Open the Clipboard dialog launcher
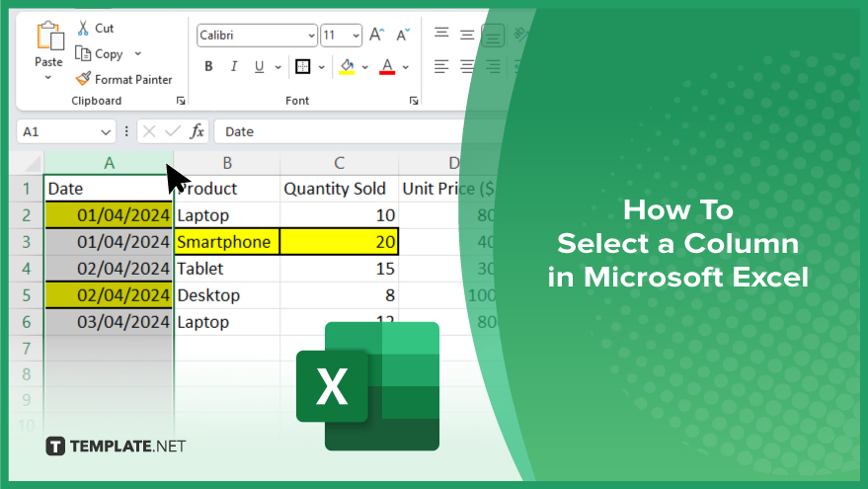 click(181, 100)
